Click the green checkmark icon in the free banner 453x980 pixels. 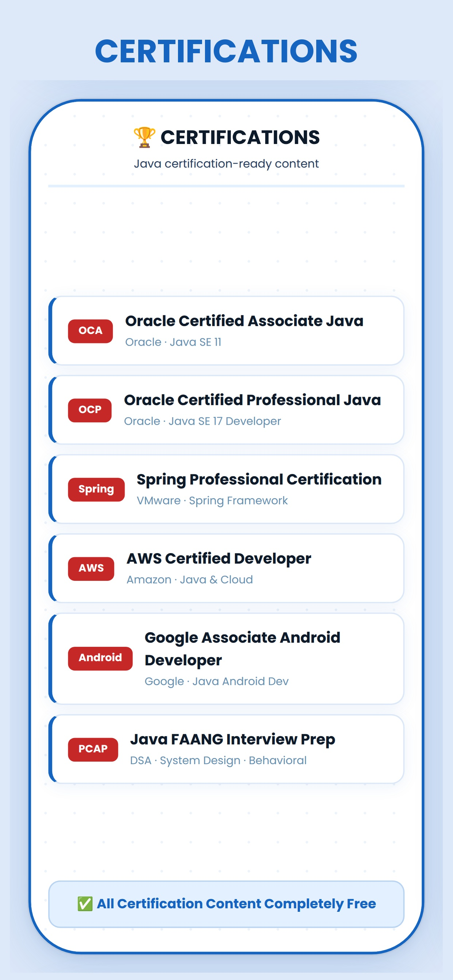coord(85,903)
